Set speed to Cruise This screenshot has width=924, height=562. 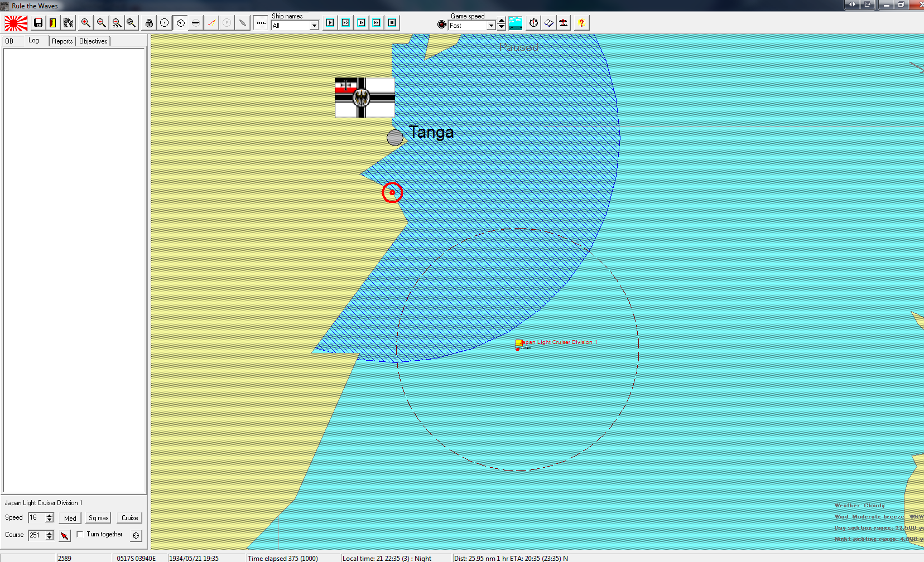pyautogui.click(x=129, y=518)
